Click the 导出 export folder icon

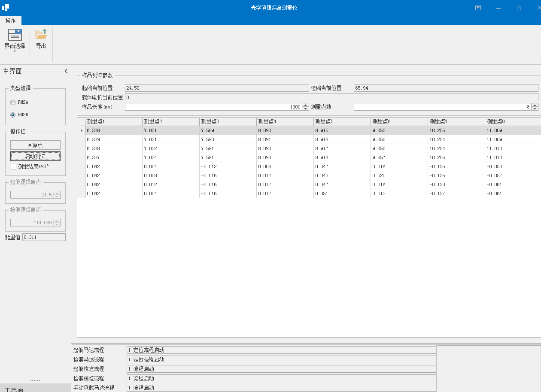point(41,35)
